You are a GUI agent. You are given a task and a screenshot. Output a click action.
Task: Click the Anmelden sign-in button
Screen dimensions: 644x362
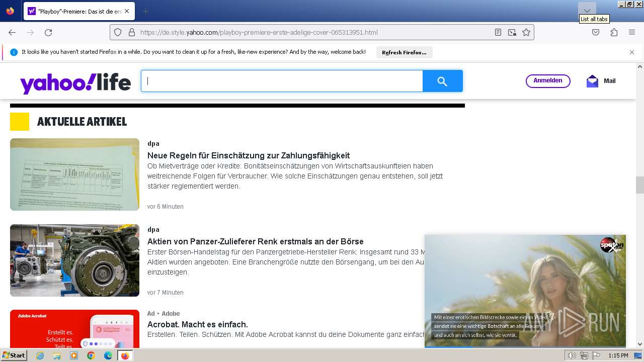point(548,81)
